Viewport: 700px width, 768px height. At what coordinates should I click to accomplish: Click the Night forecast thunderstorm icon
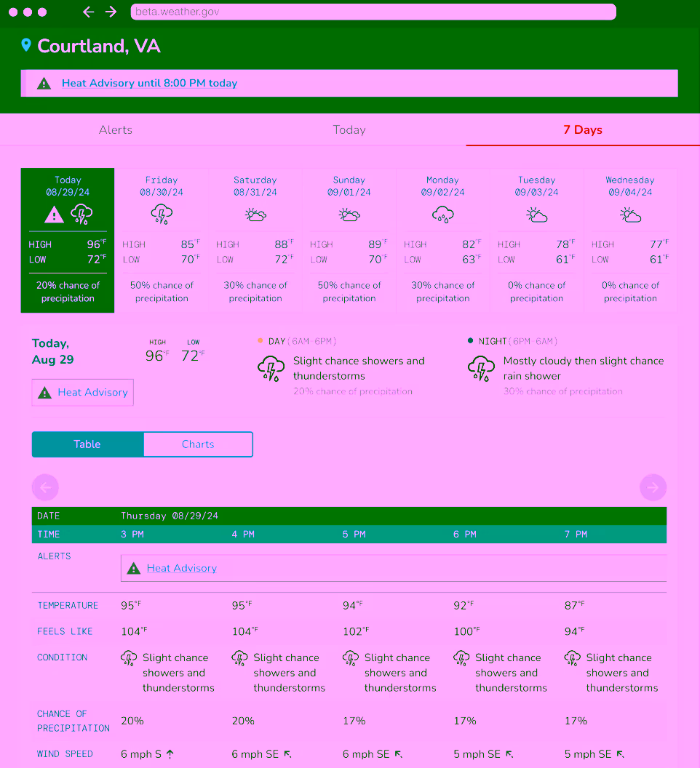pyautogui.click(x=481, y=369)
